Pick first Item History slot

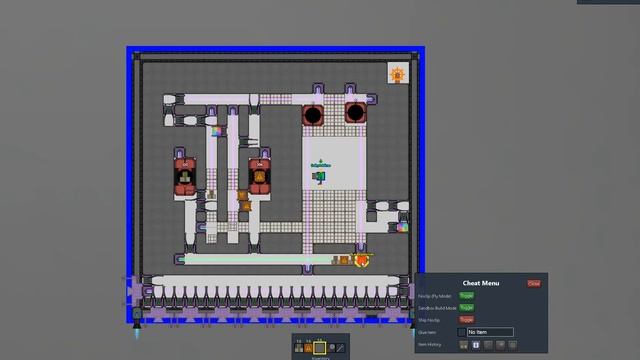[x=464, y=345]
